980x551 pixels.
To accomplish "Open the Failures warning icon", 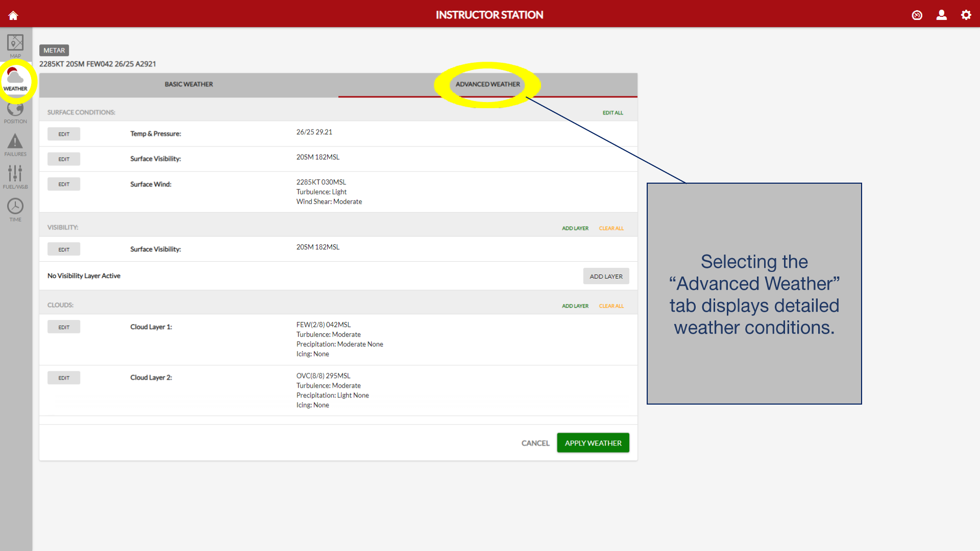I will point(15,145).
